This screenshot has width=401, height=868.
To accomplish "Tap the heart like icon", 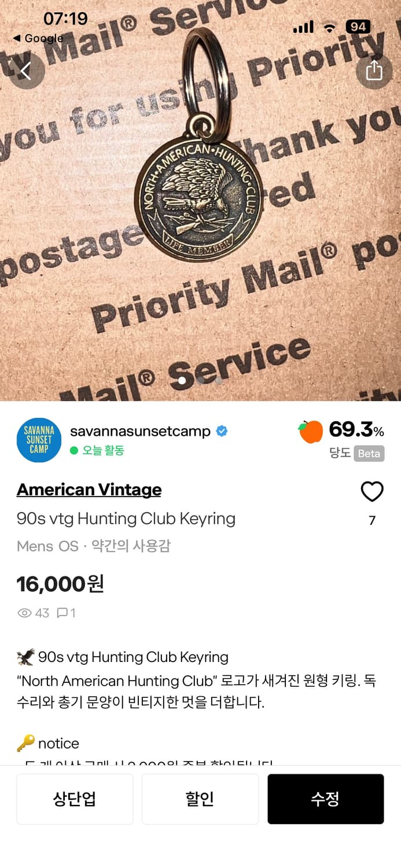I will 372,492.
